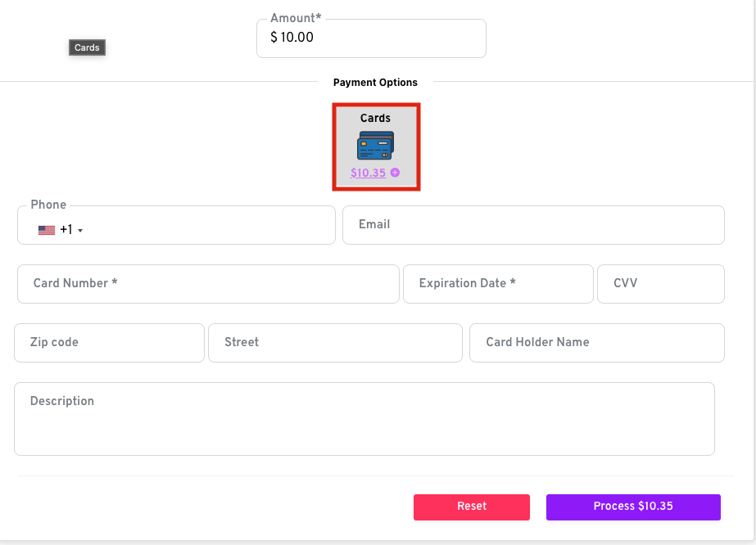Screen dimensions: 756x545
Task: Focus the Street address field
Action: tap(335, 343)
